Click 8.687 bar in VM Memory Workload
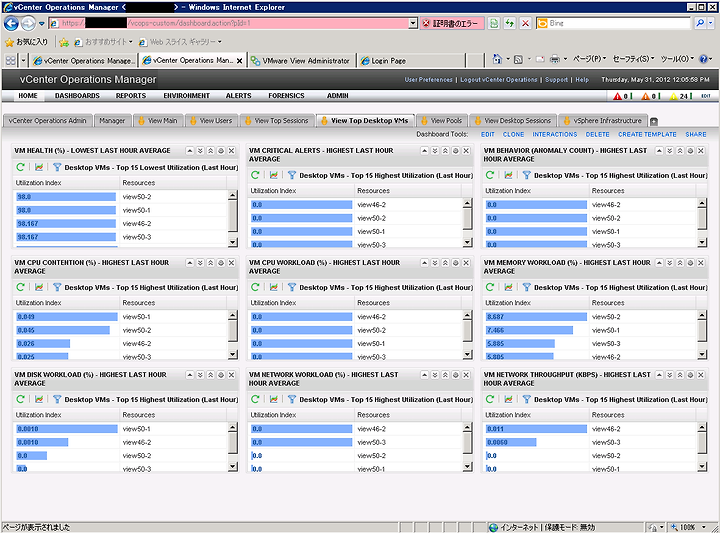 point(536,316)
